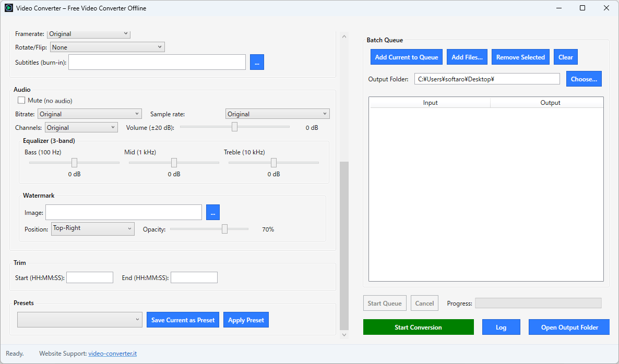Expand the audio Bitrate dropdown
Viewport: 619px width, 364px height.
coord(90,114)
